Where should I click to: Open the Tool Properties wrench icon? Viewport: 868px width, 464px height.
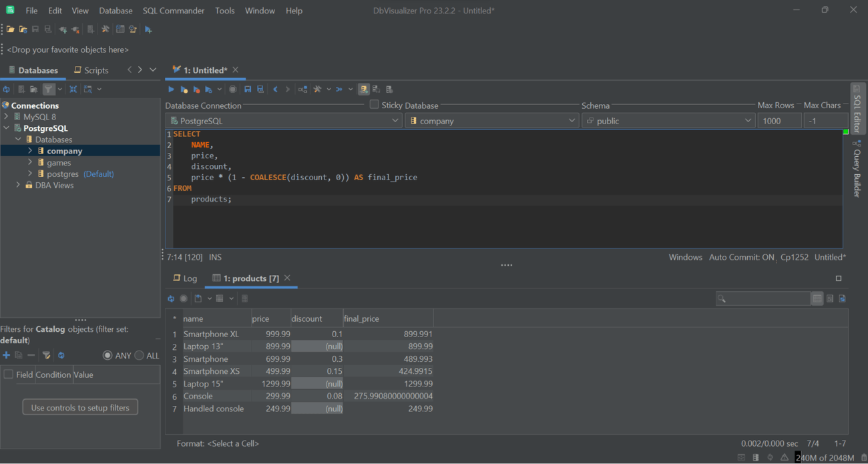(x=316, y=89)
